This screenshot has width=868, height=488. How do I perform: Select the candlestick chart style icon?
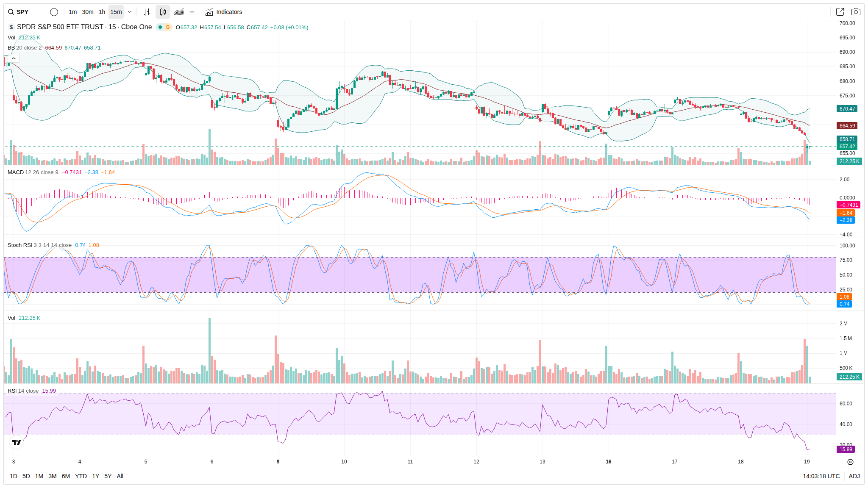pos(163,12)
